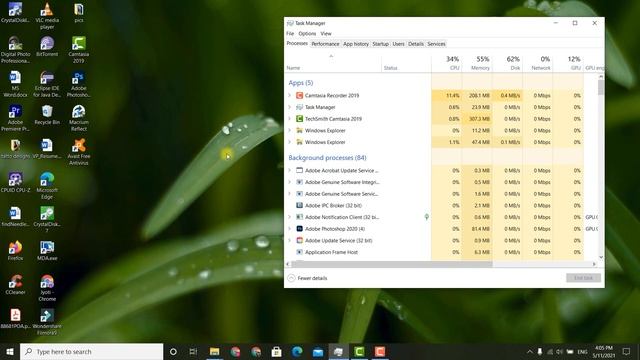This screenshot has width=640, height=360.
Task: Select the BitTorrent desktop icon
Action: click(x=47, y=46)
